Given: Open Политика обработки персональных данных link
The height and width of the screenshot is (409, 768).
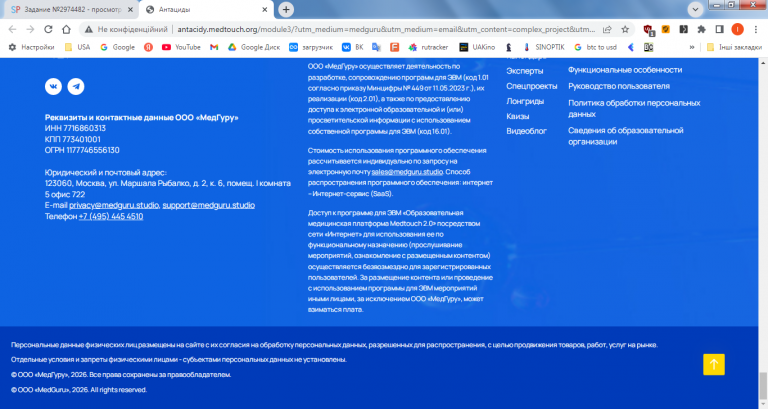Looking at the screenshot, I should pyautogui.click(x=634, y=109).
